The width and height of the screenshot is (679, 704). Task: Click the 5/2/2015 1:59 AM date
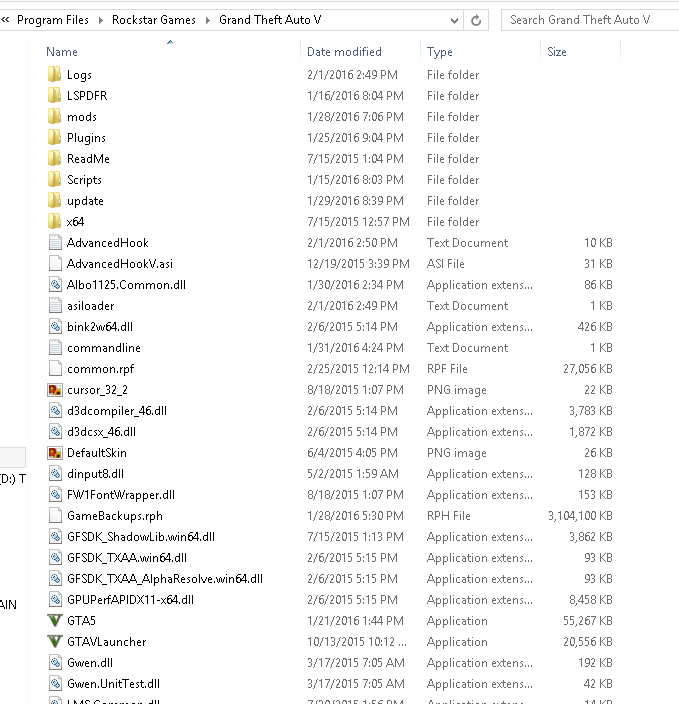click(x=353, y=474)
